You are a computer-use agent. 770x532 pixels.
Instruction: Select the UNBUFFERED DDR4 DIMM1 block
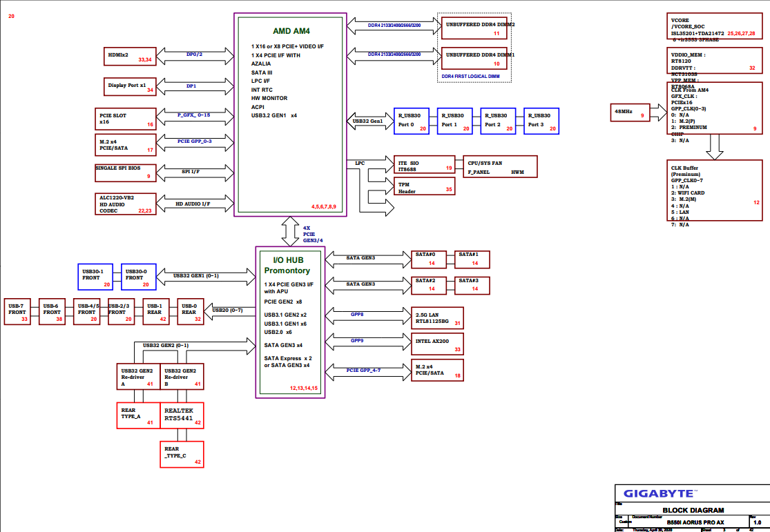pos(474,58)
